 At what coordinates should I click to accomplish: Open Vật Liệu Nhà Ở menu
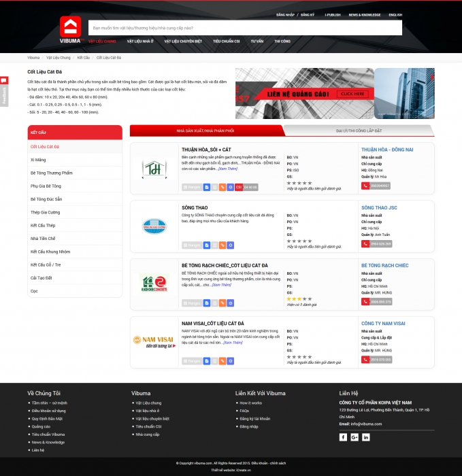point(140,41)
